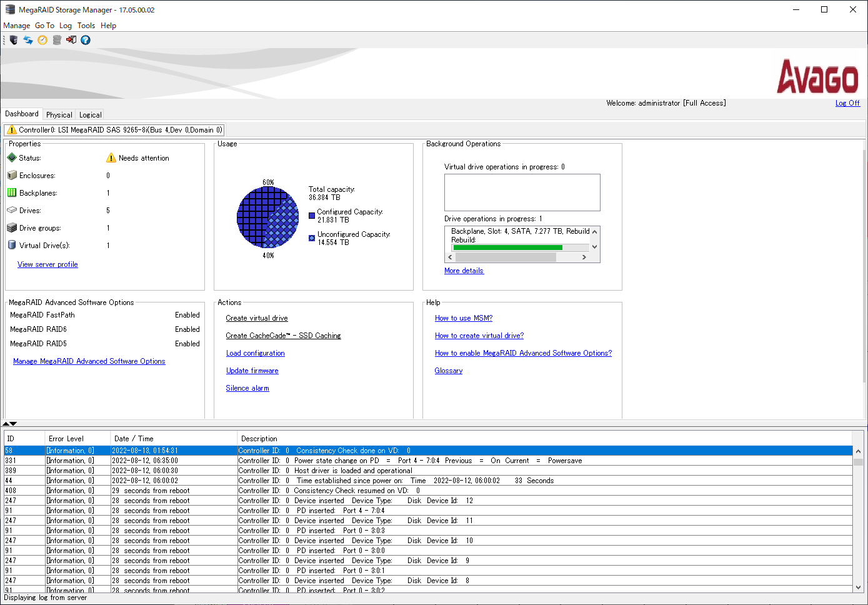Click Create CacheCade SSD Caching link
Screen dimensions: 868x605
283,336
